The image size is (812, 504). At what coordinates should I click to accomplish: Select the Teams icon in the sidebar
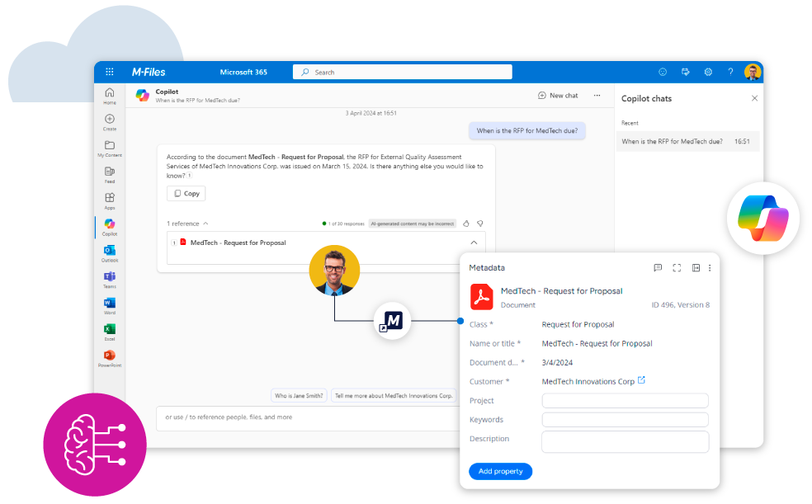tap(109, 276)
